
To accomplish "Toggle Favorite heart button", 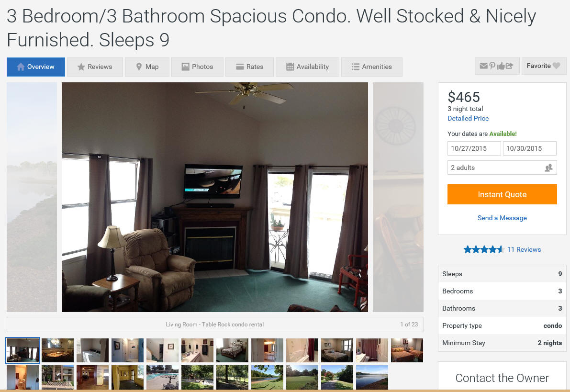I will click(544, 66).
